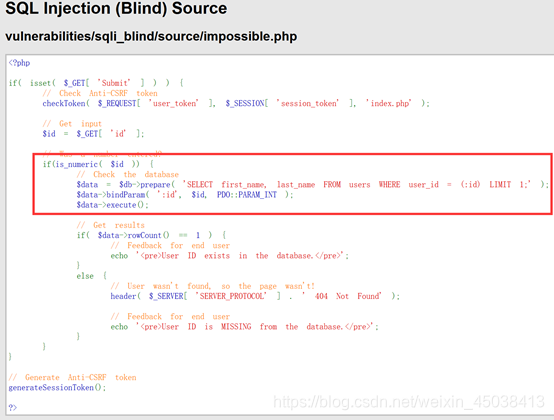Click the $data->bindParam PDO::PARAM_INT line
Screen dimensions: 554x420
(x=185, y=195)
